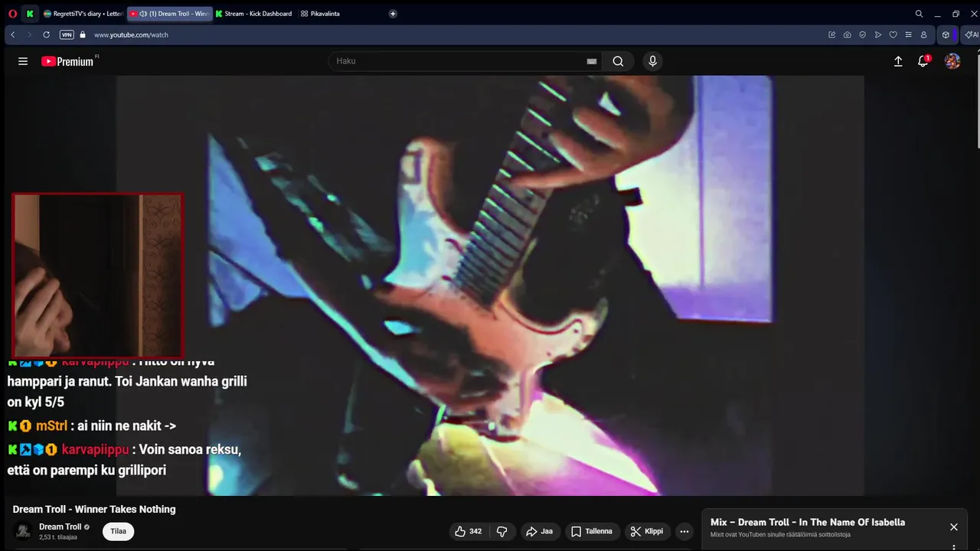Toggle the VPN badge
The image size is (980, 551).
click(67, 34)
